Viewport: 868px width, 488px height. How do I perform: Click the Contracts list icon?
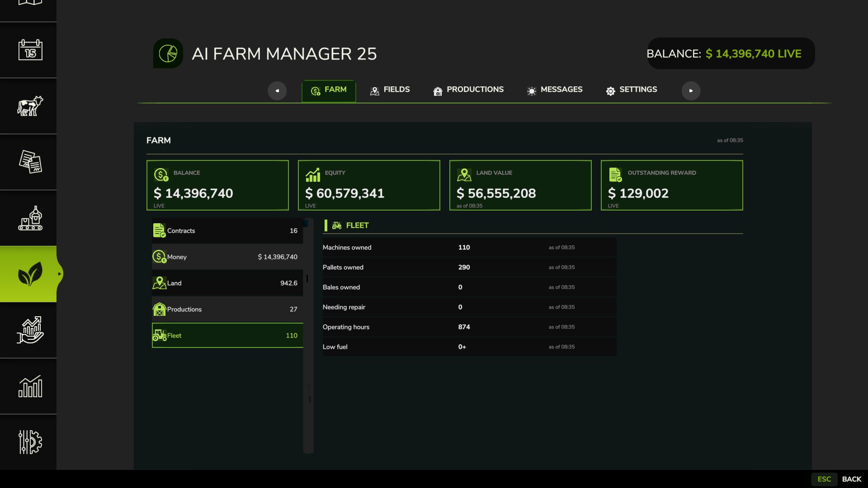[x=159, y=230]
